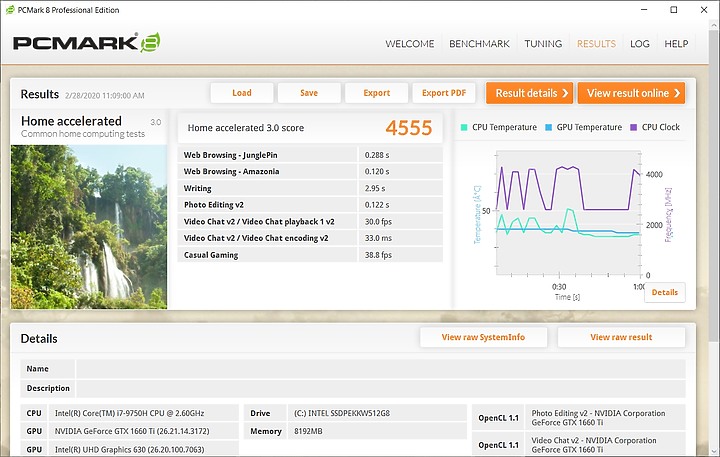Click the Load button
The height and width of the screenshot is (457, 720).
point(242,93)
